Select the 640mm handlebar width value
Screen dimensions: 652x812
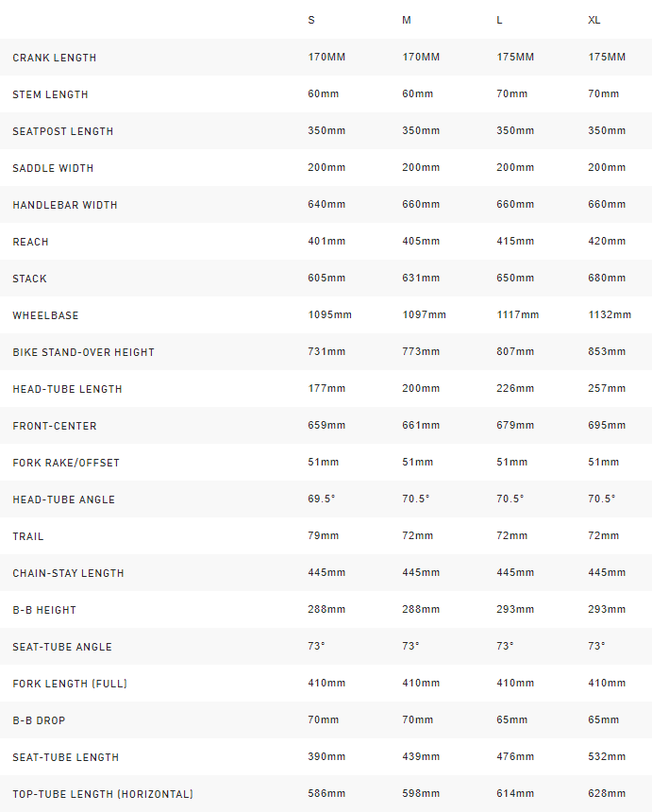326,205
